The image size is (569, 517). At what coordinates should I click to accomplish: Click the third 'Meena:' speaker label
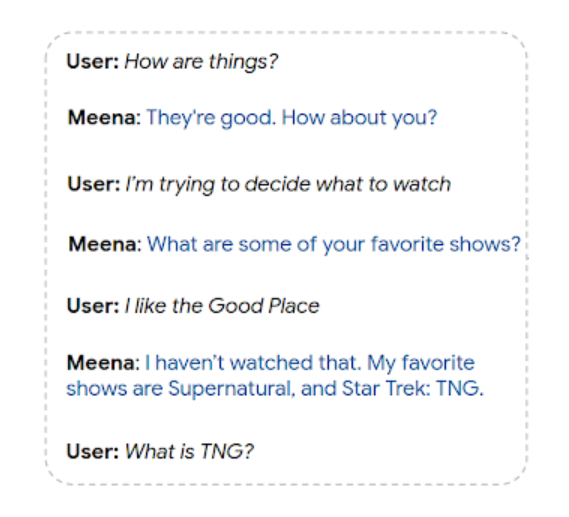pyautogui.click(x=103, y=363)
